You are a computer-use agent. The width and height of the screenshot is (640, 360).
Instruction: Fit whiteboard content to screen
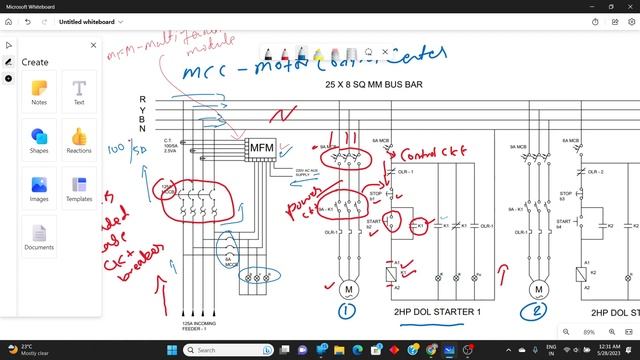pyautogui.click(x=629, y=332)
